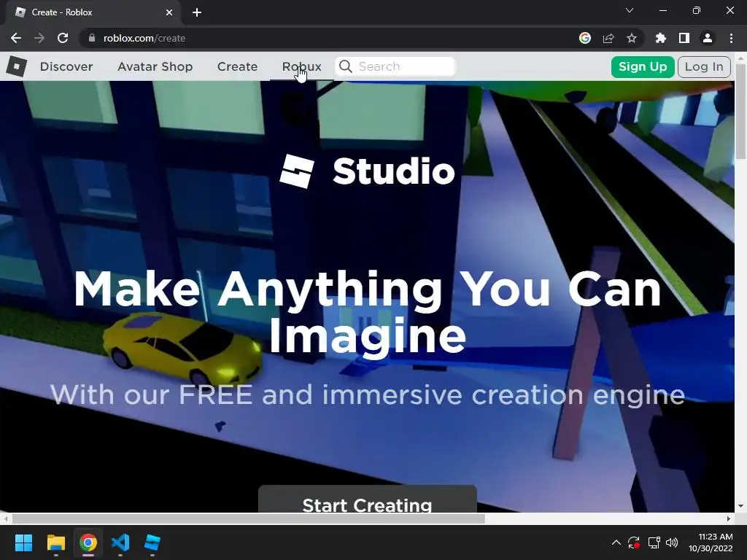Click the Chrome taskbar icon
Image resolution: width=747 pixels, height=560 pixels.
click(88, 542)
